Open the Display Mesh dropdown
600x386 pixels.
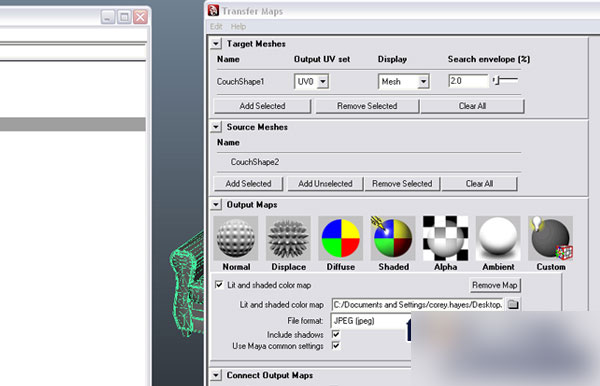403,81
